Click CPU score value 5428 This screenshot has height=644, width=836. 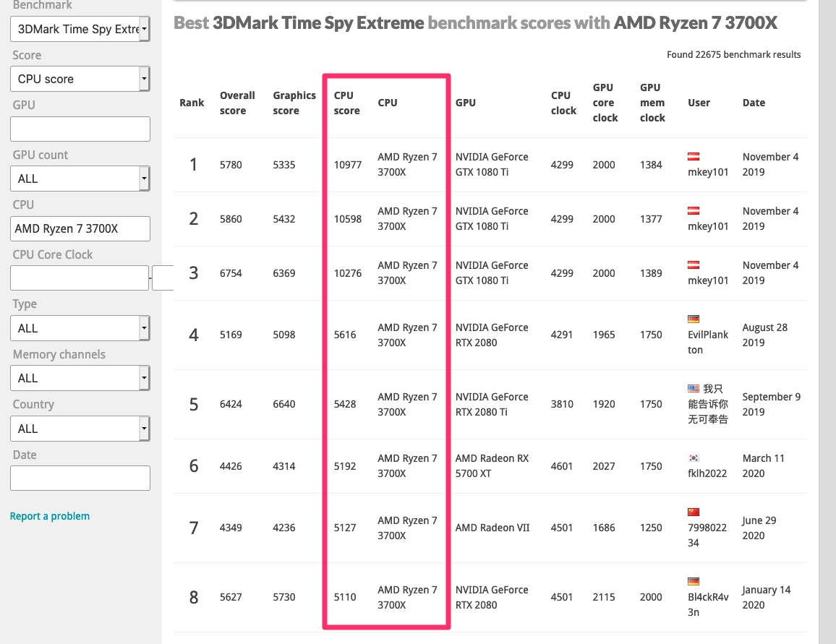(345, 404)
